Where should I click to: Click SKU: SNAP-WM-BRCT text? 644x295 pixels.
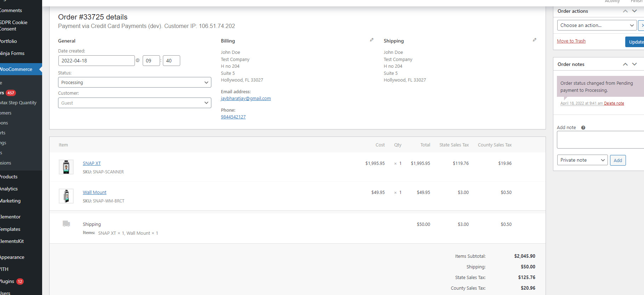pos(104,201)
